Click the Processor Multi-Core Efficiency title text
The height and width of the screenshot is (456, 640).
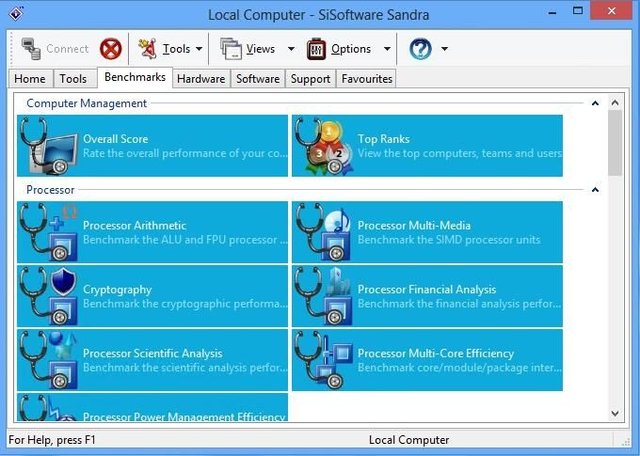point(436,353)
